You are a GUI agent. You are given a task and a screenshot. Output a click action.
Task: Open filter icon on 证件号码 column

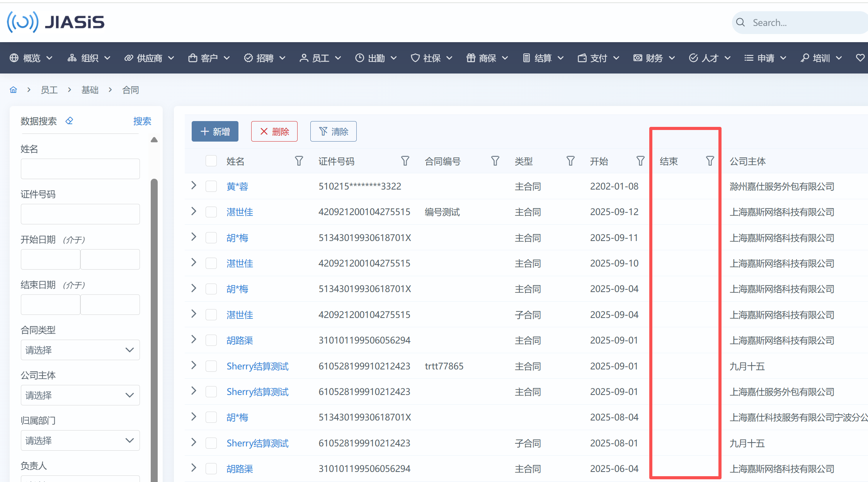[x=405, y=161]
